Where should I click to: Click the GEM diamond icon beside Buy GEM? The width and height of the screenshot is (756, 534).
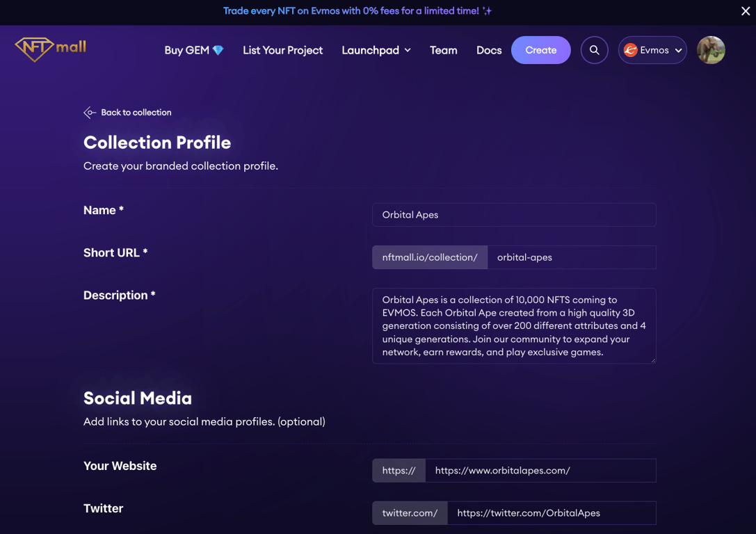218,50
